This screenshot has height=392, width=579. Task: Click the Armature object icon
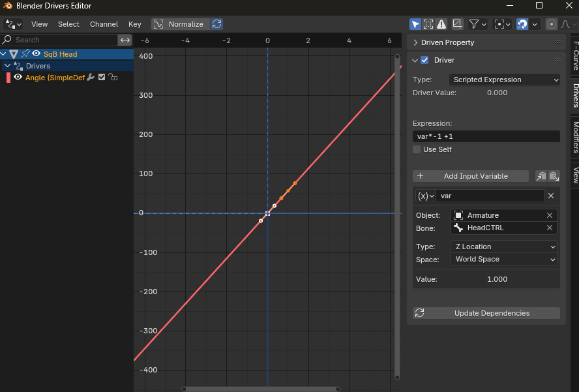coord(458,215)
